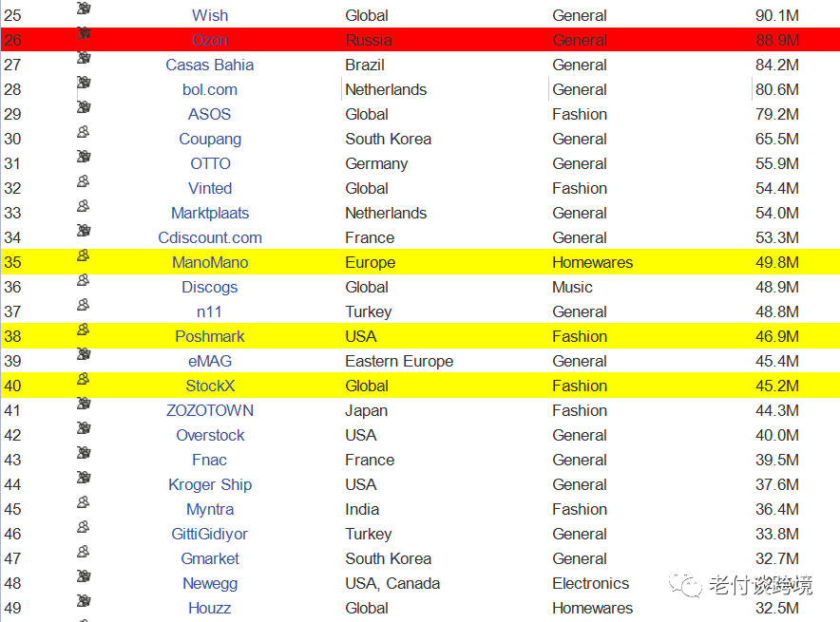This screenshot has width=840, height=622.
Task: Click the icon in the Cdiscount.com row
Action: tap(84, 232)
